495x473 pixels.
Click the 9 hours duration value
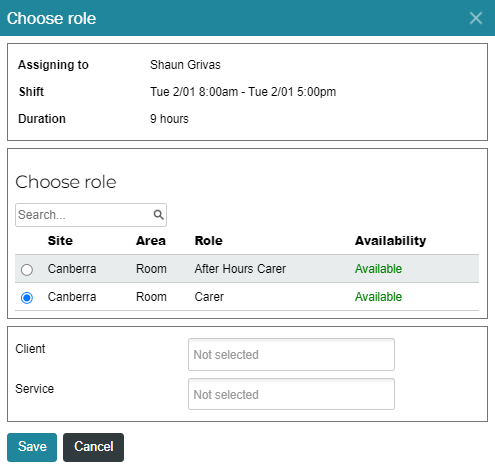click(169, 119)
